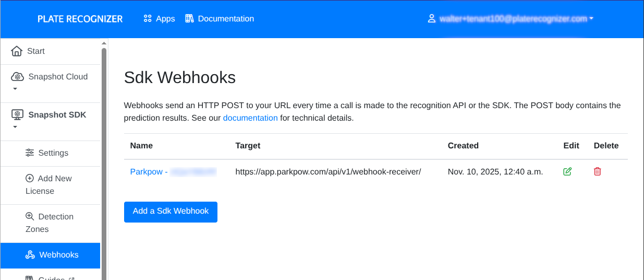Click the Settings sliders icon
Image resolution: width=644 pixels, height=280 pixels.
[30, 153]
